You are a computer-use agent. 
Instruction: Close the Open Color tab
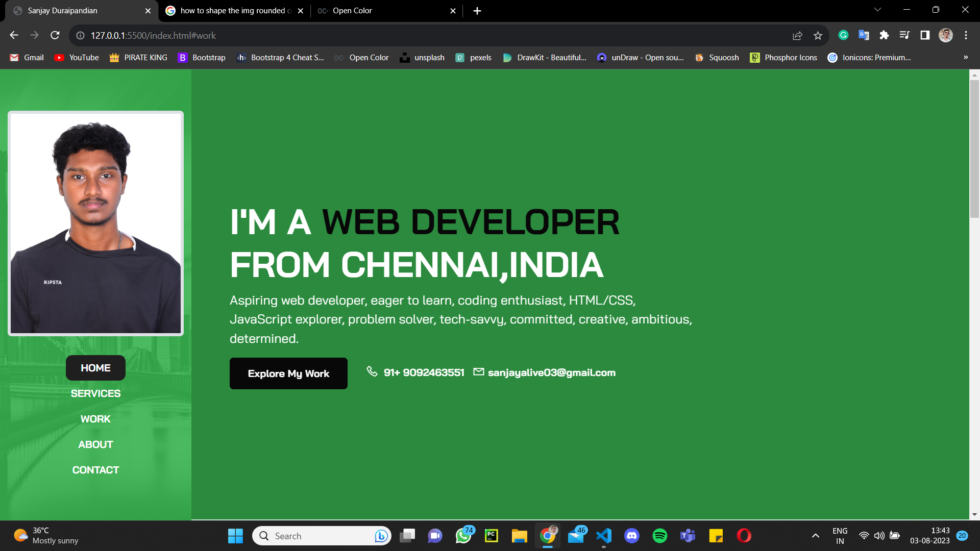453,11
